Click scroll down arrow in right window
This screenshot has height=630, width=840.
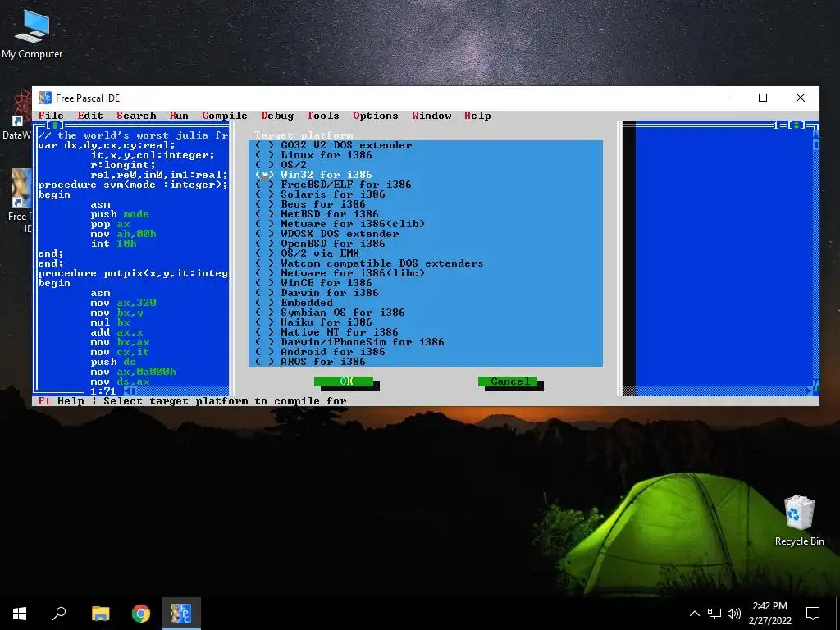pyautogui.click(x=816, y=382)
